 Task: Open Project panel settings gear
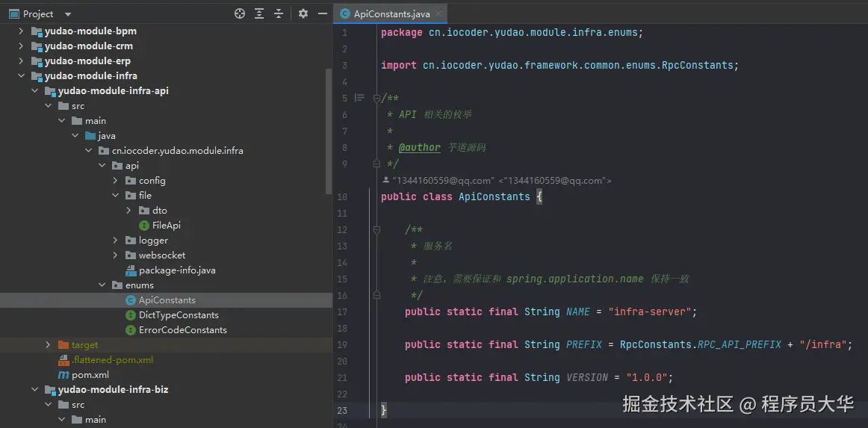[303, 14]
